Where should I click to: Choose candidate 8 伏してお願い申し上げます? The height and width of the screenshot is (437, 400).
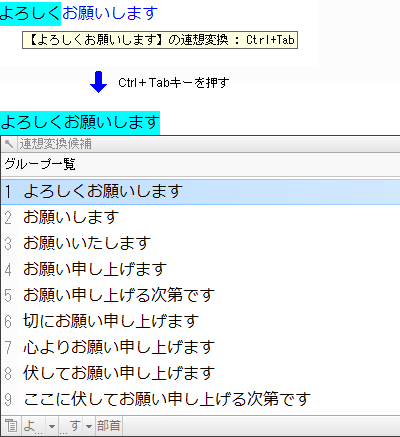pyautogui.click(x=200, y=373)
